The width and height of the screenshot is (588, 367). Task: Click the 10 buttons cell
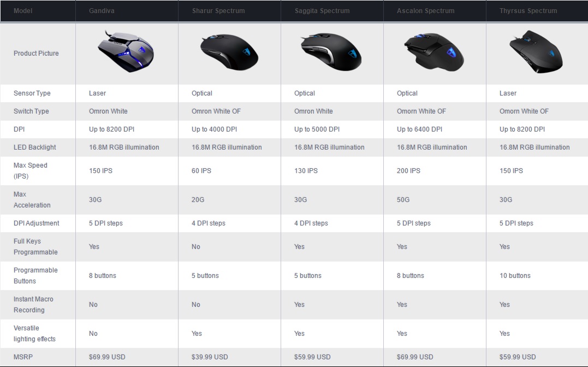coord(515,276)
